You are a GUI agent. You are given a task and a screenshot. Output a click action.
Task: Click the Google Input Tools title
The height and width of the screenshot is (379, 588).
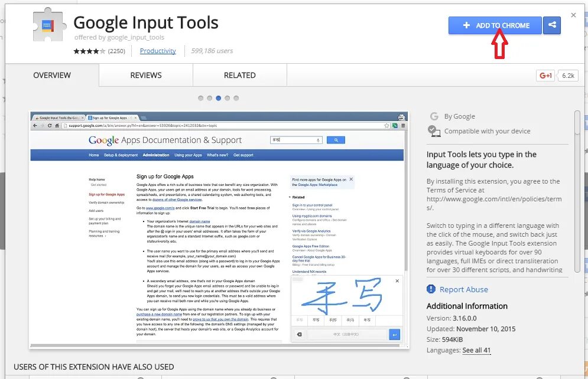point(146,22)
